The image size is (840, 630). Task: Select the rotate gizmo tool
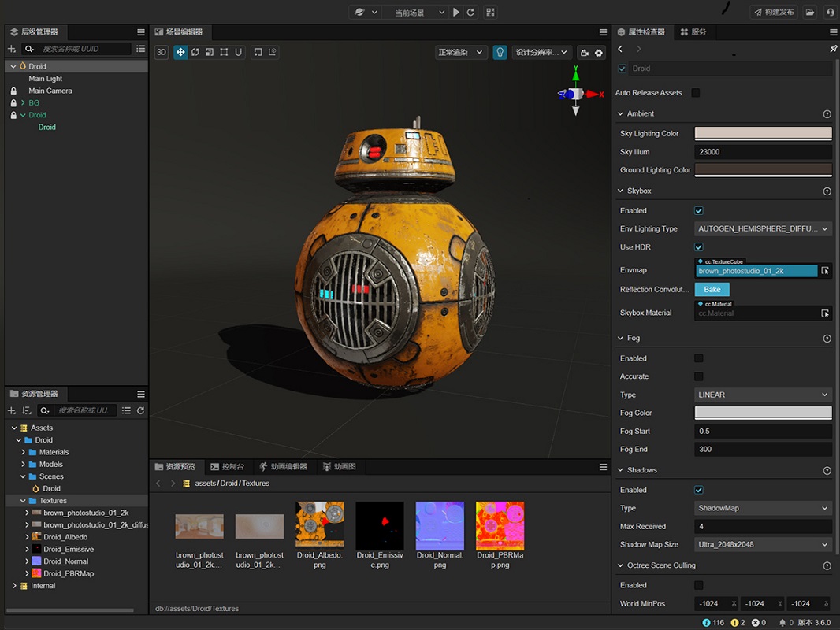pyautogui.click(x=195, y=52)
